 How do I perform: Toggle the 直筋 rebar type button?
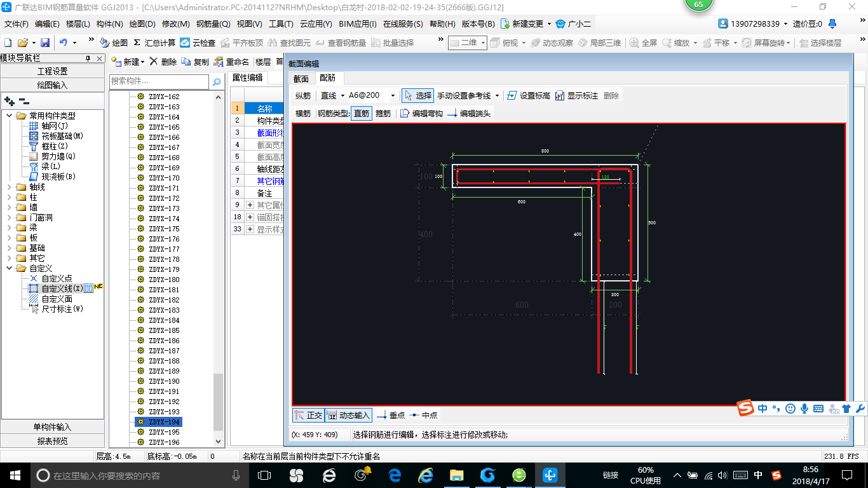pyautogui.click(x=361, y=113)
